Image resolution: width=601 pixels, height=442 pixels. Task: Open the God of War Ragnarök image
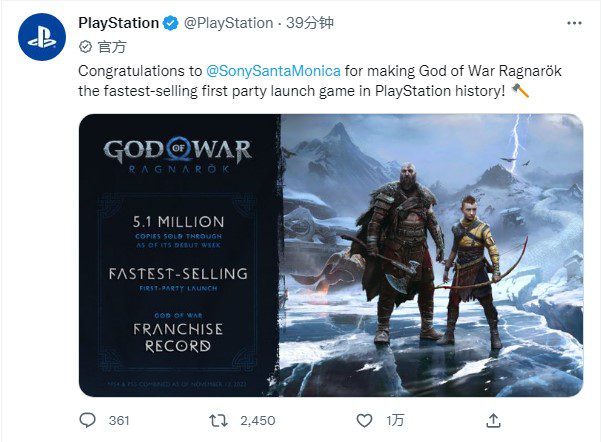430,255
